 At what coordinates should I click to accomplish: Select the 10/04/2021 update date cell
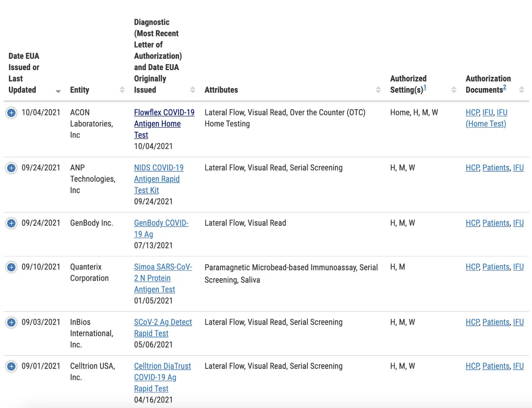point(41,112)
